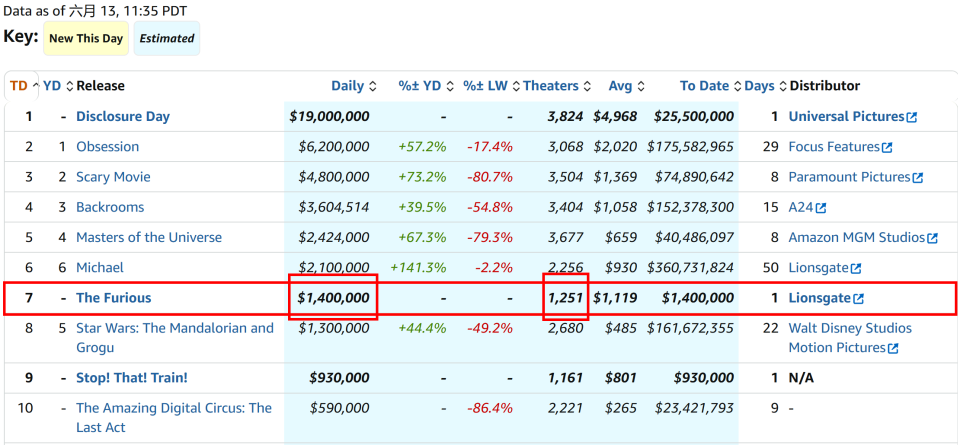Open Amazon MGM Studios external link icon
The height and width of the screenshot is (445, 960).
point(932,238)
